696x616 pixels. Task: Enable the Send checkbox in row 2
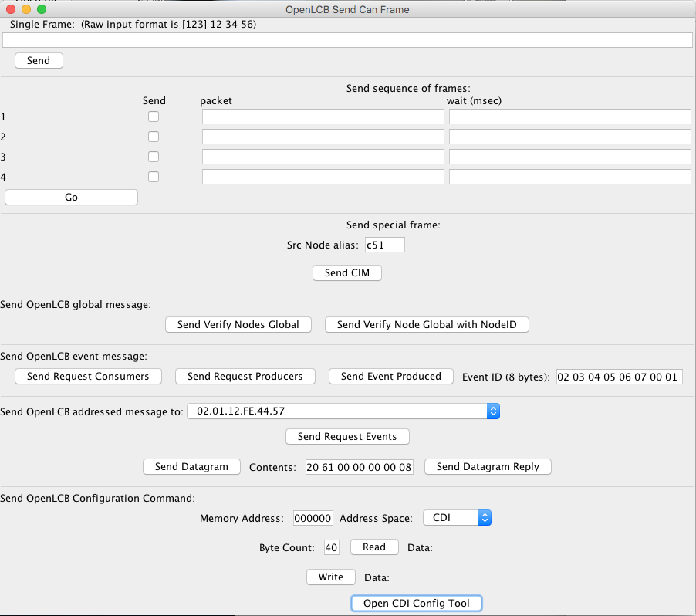tap(154, 137)
